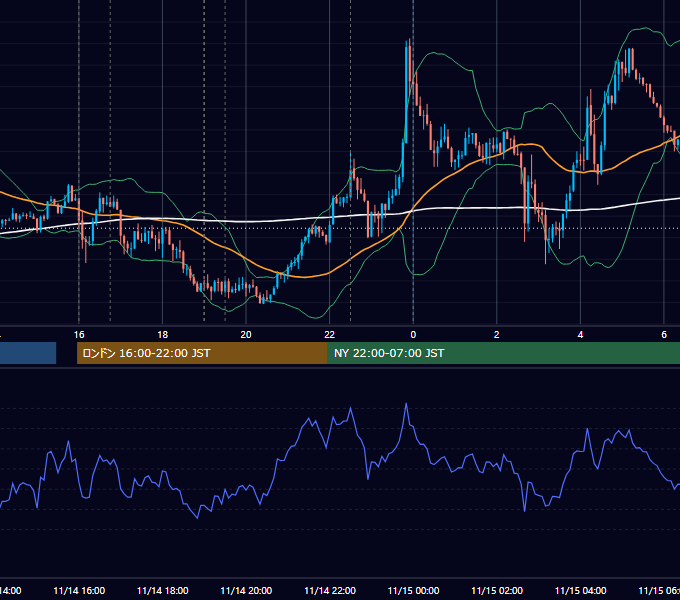Screen dimensions: 680x600
Task: Click the 16 hour label on upper axis
Action: tap(79, 334)
